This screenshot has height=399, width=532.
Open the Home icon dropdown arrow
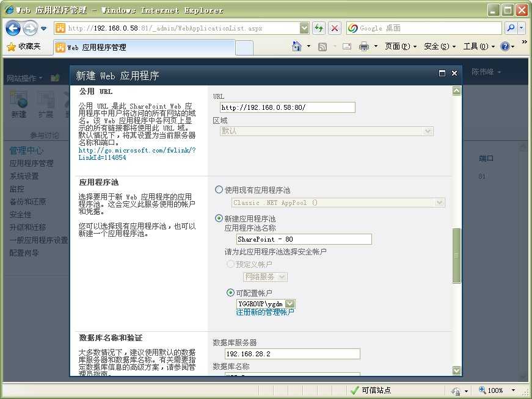308,46
